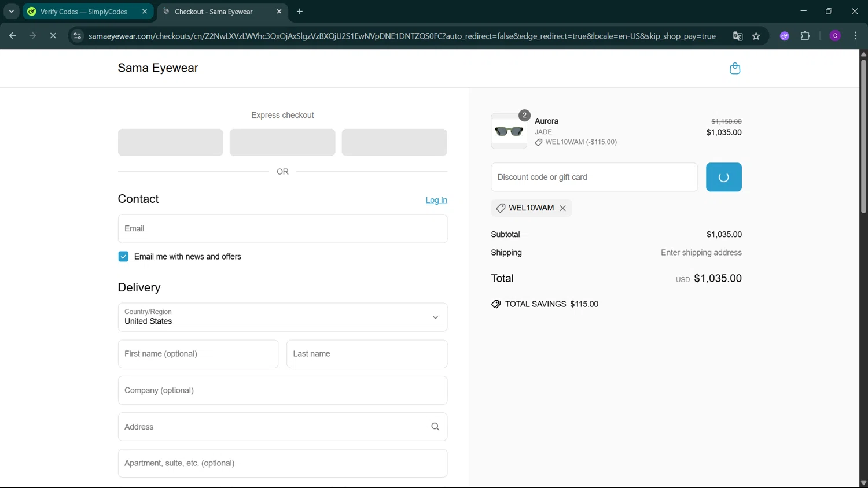
Task: Click the Sama Eyewear store title
Action: click(158, 68)
